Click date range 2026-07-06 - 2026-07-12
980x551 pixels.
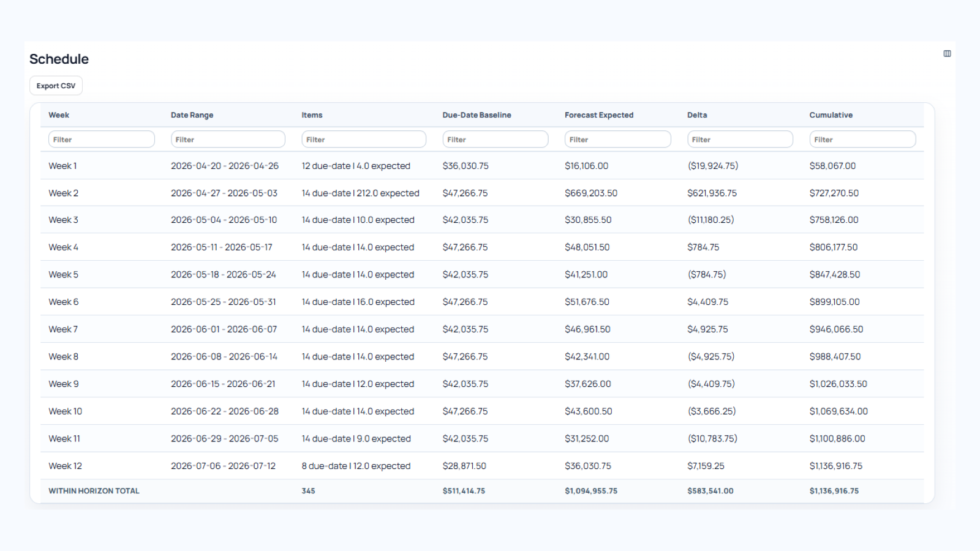tap(224, 466)
